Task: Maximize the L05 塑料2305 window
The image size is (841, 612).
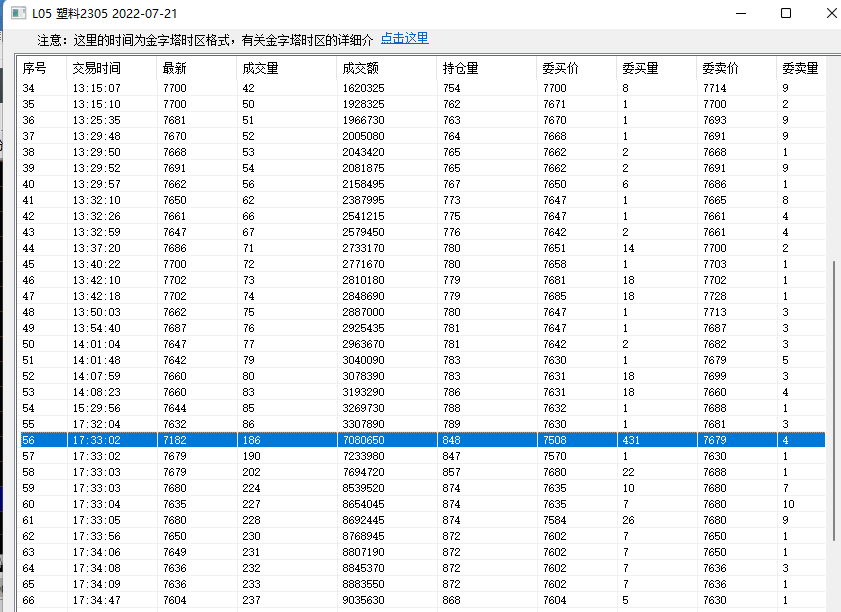Action: pos(785,13)
